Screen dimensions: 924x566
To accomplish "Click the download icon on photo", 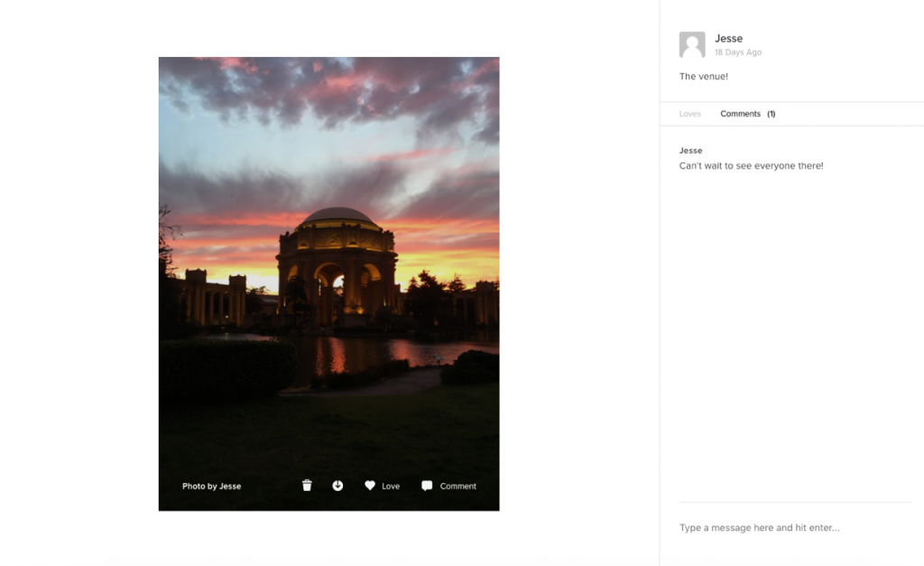I will click(x=337, y=486).
